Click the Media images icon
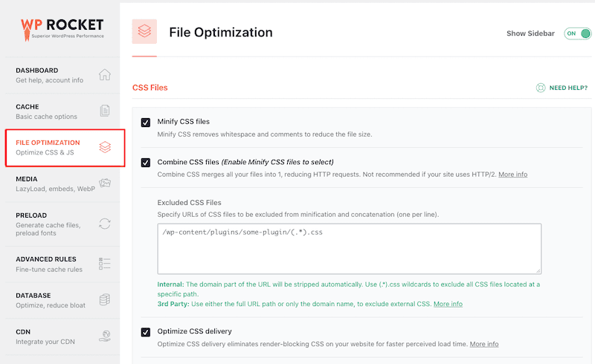 [105, 183]
